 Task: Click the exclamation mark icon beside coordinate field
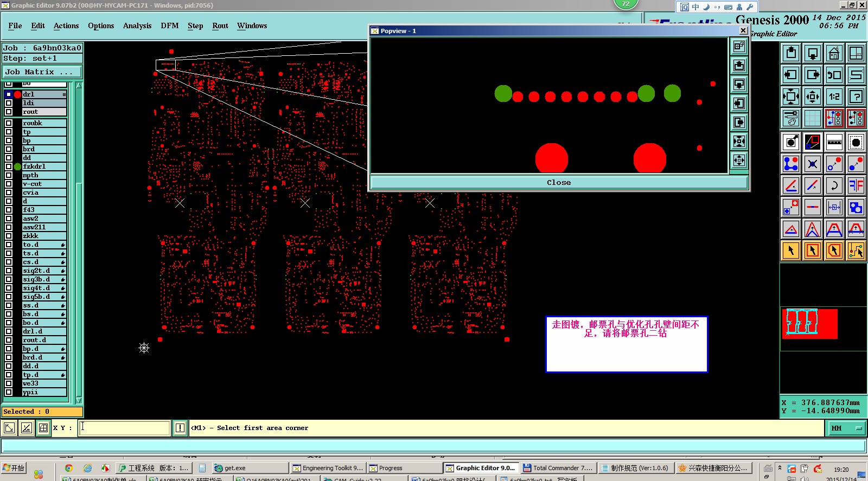pyautogui.click(x=180, y=428)
